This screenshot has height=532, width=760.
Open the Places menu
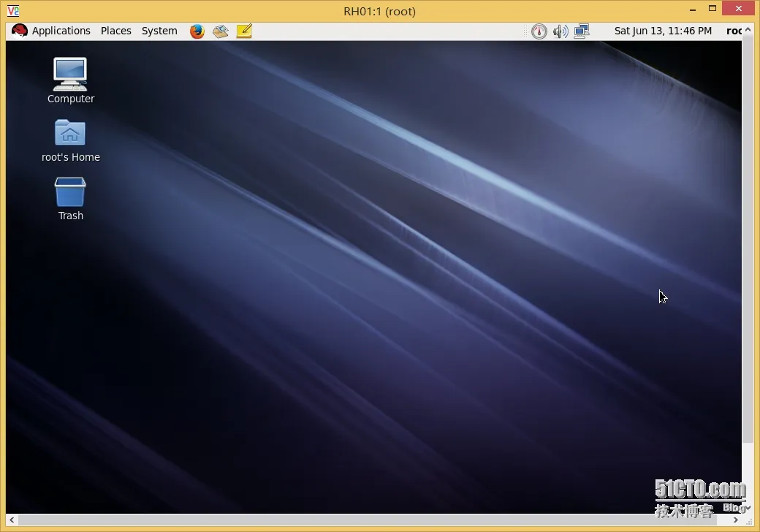(116, 31)
